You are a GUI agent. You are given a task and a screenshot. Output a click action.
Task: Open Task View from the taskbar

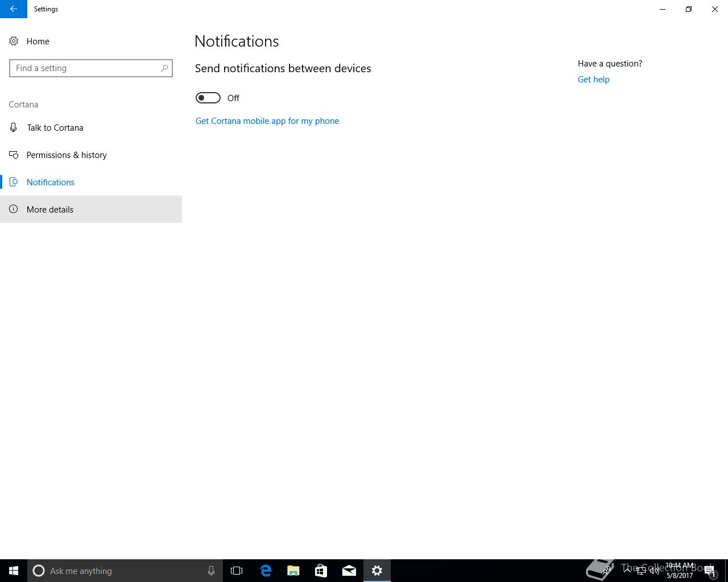tap(237, 571)
